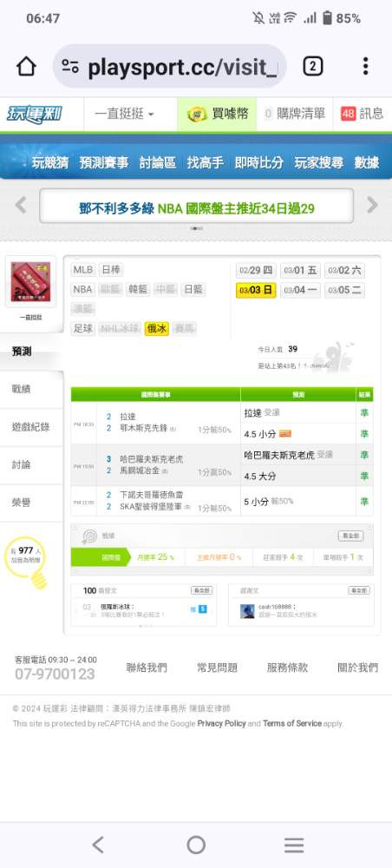The image size is (392, 868).
Task: Expand the 一直挺挺 user dropdown
Action: (x=124, y=115)
